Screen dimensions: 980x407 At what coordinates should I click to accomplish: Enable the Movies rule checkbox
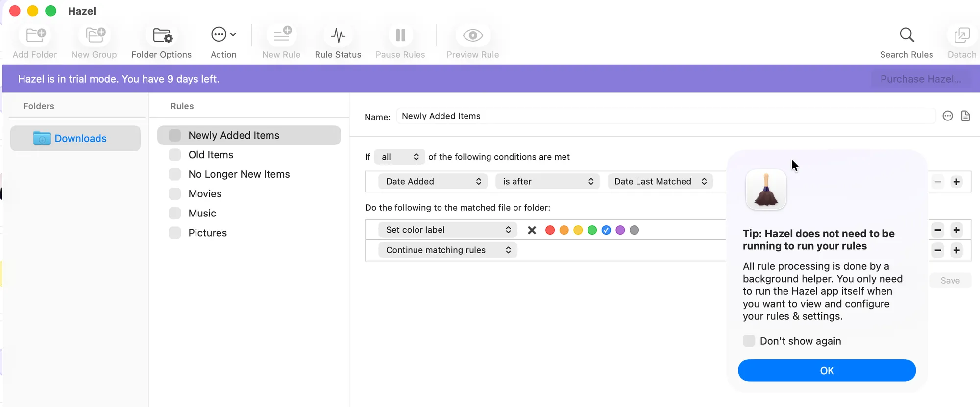pyautogui.click(x=175, y=194)
